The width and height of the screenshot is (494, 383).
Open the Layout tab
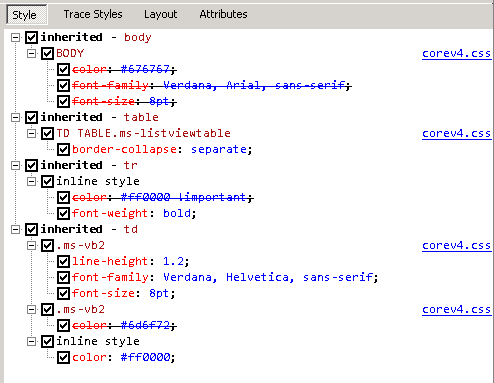tap(161, 14)
